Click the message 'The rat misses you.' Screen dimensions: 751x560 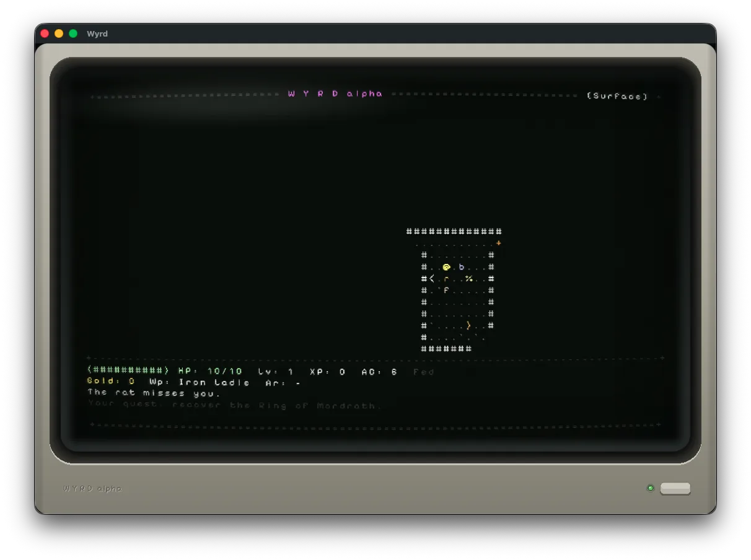[x=154, y=393]
